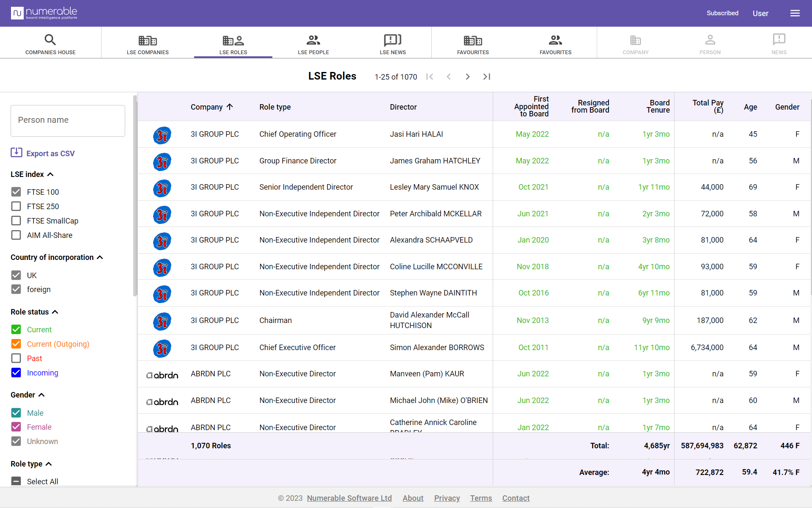Viewport: 812px width, 508px height.
Task: Open the hamburger menu icon
Action: coord(795,13)
